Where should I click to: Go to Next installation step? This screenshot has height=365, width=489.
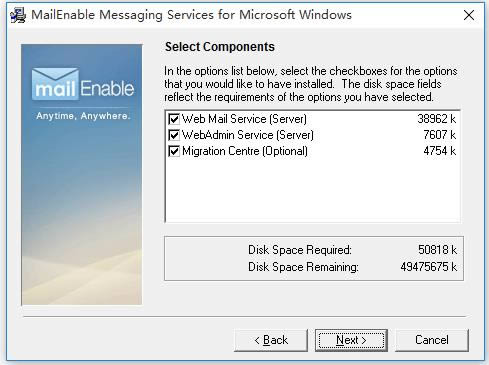[351, 340]
